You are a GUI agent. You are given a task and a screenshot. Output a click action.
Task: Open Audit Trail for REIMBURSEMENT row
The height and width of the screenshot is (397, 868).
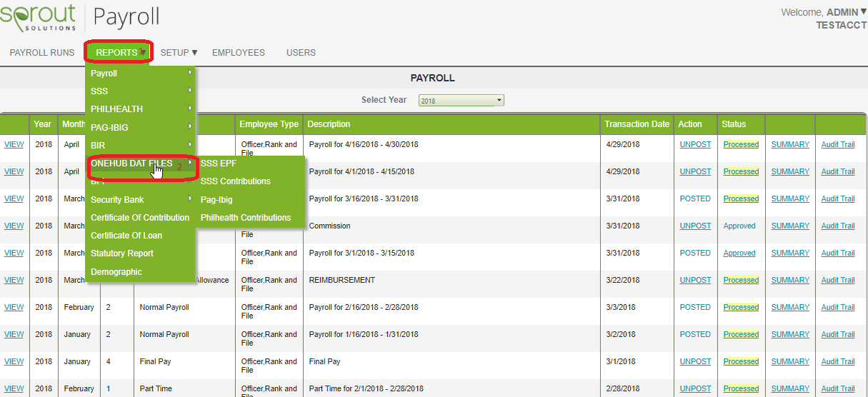[838, 280]
